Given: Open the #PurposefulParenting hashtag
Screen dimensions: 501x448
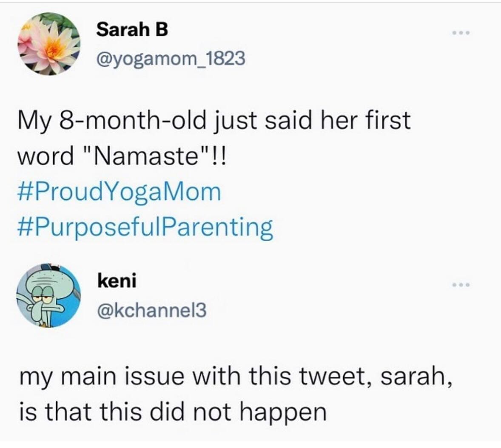Looking at the screenshot, I should (x=145, y=227).
